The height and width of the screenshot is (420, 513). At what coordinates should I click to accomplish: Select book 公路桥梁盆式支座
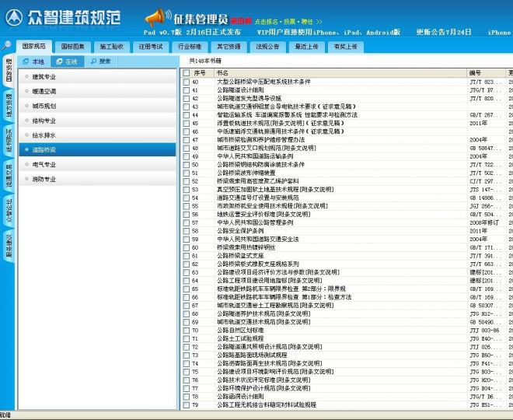[x=240, y=256]
